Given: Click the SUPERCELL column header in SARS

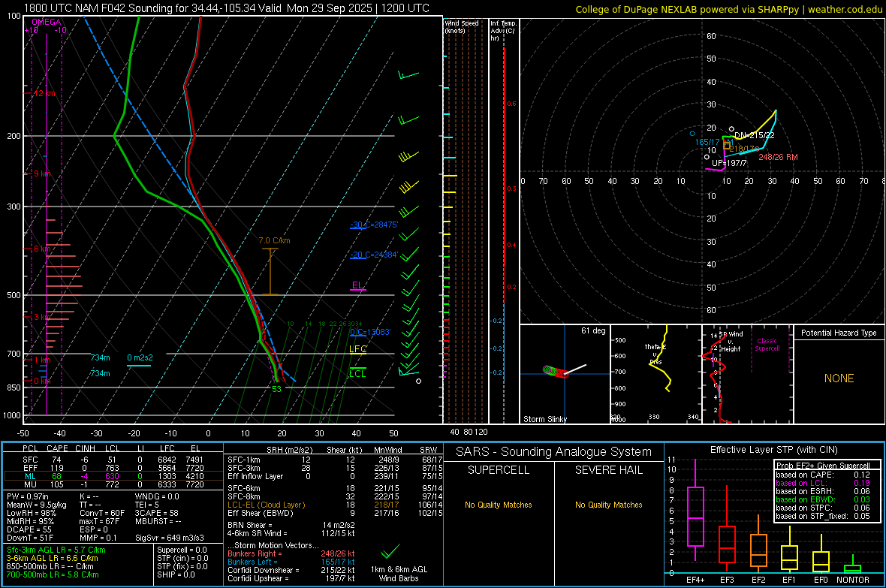Looking at the screenshot, I should click(x=499, y=470).
